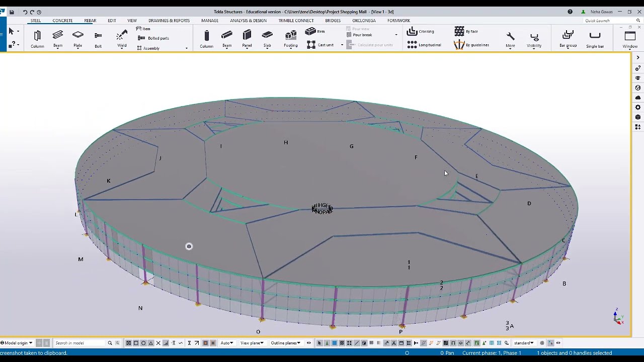Open the DRAWINGS & REPORTS tab

169,21
